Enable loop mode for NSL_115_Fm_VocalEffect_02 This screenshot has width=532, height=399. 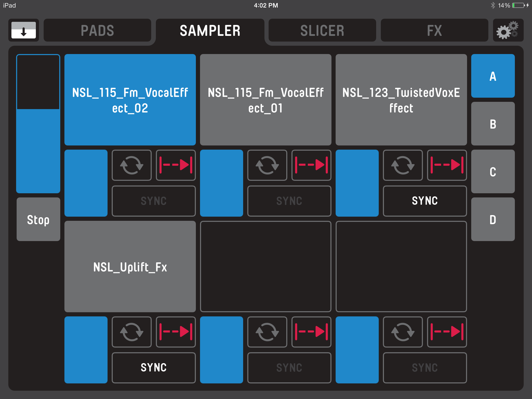[131, 165]
